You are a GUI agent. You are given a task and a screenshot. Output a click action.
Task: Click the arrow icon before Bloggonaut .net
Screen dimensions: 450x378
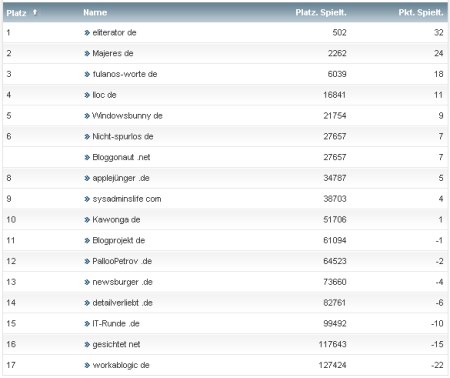coord(87,157)
